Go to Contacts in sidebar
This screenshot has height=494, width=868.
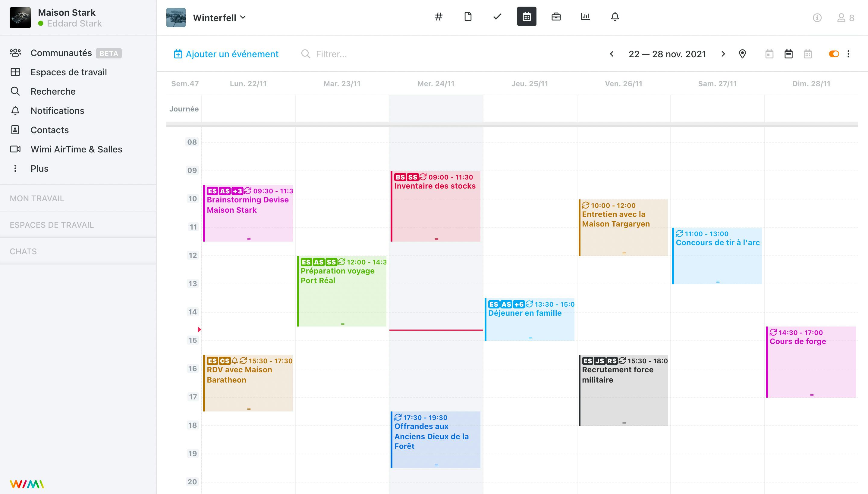tap(49, 130)
